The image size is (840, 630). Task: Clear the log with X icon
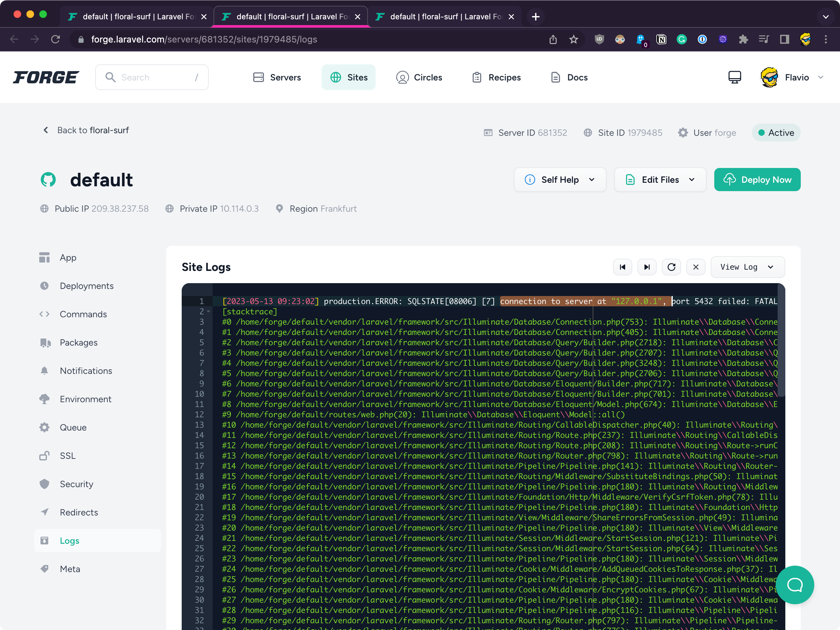tap(695, 267)
